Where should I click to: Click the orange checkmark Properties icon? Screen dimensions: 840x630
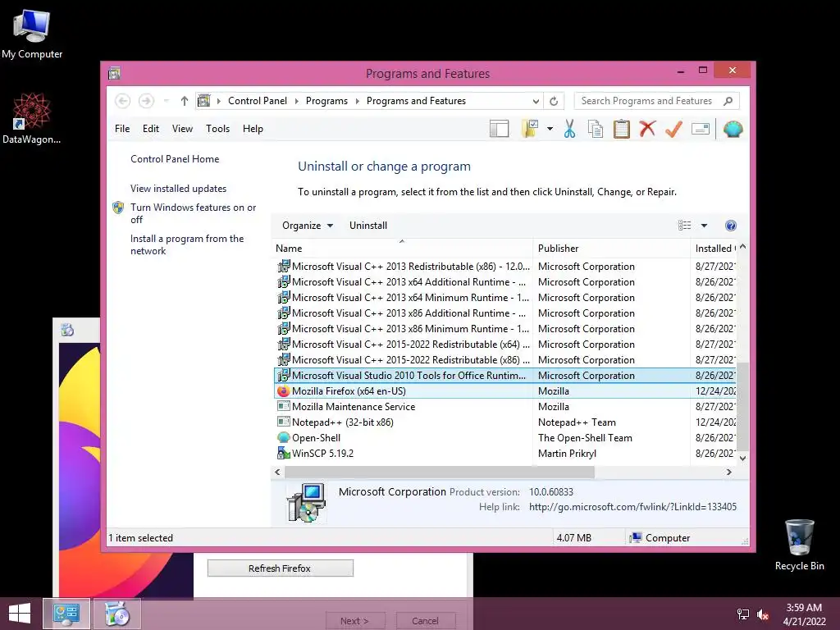pos(673,129)
